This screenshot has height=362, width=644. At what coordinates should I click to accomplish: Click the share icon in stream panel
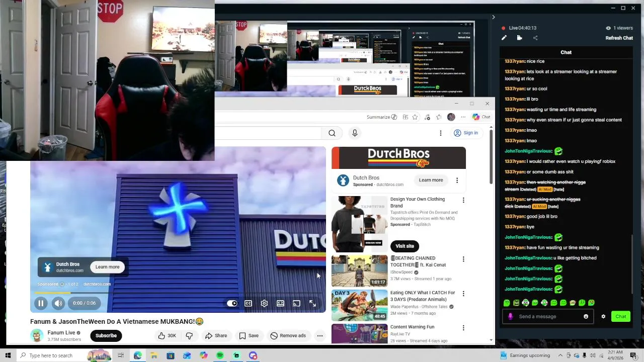535,38
